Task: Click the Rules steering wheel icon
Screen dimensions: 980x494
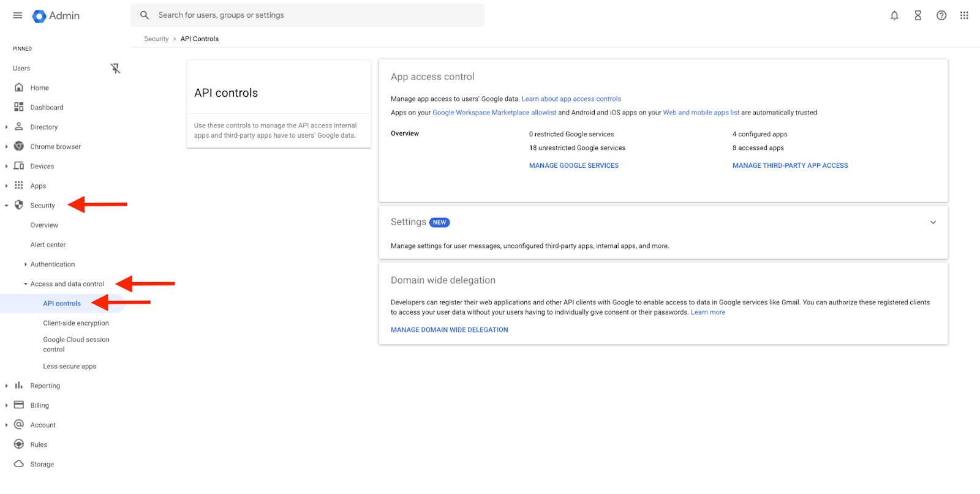Action: [19, 444]
